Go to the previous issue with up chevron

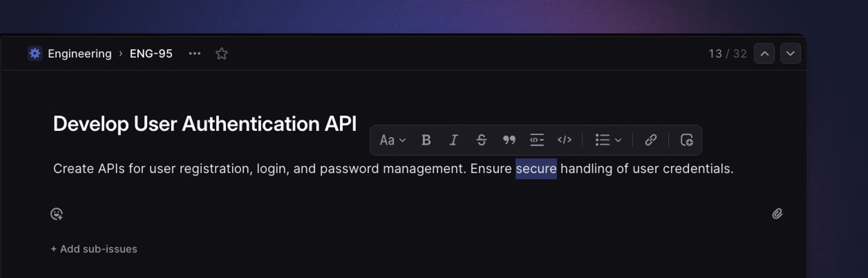pyautogui.click(x=764, y=54)
